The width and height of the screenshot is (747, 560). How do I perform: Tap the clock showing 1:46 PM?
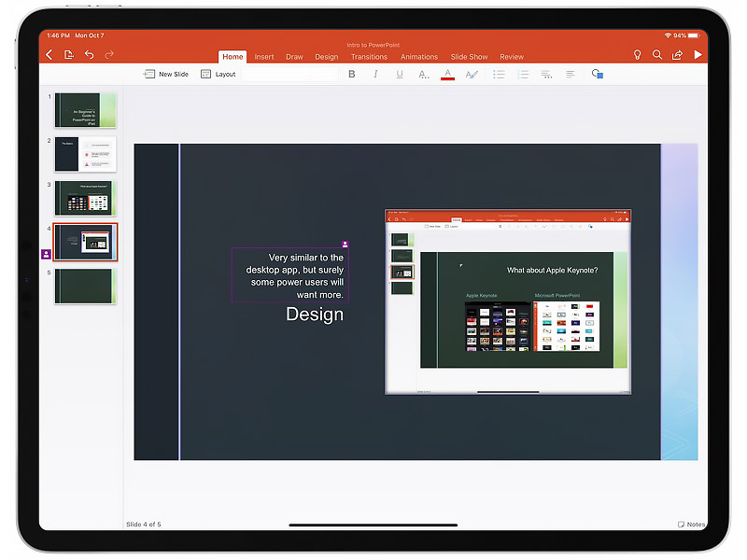pyautogui.click(x=58, y=35)
